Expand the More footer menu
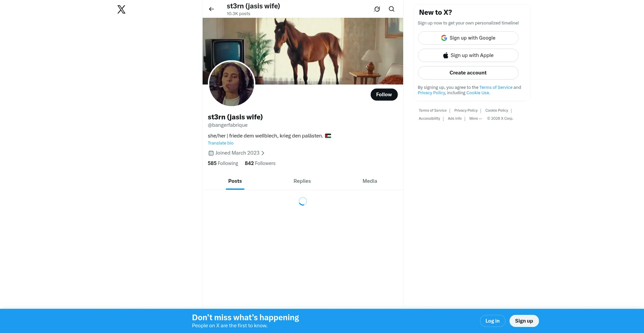Screen dimensions: 644x333 coord(476,118)
